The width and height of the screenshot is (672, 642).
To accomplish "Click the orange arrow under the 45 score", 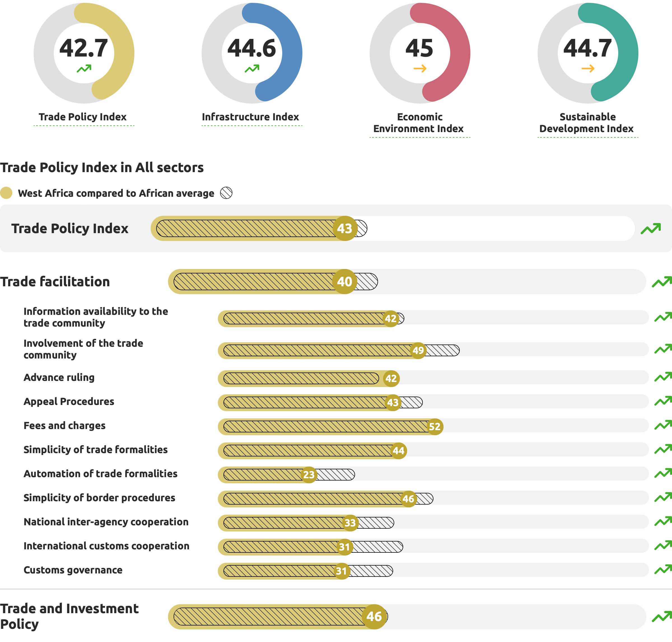I will (420, 69).
